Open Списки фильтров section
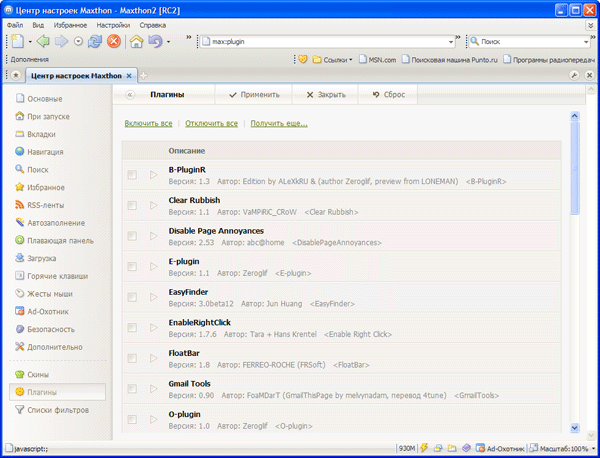This screenshot has height=458, width=600. coord(52,410)
